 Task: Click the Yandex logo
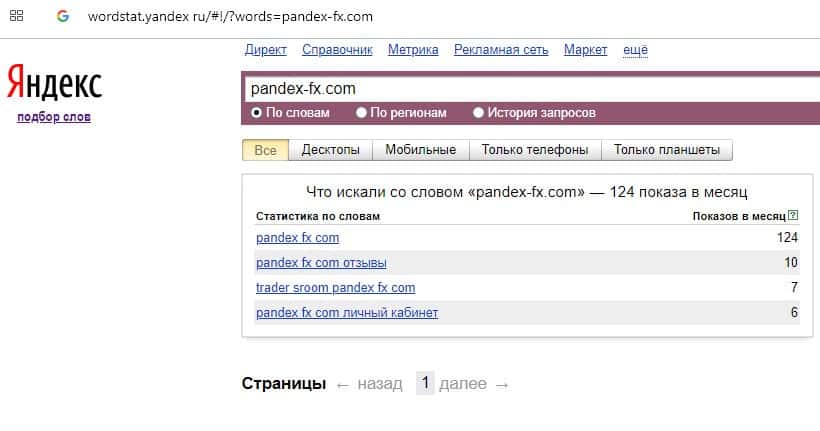[54, 84]
